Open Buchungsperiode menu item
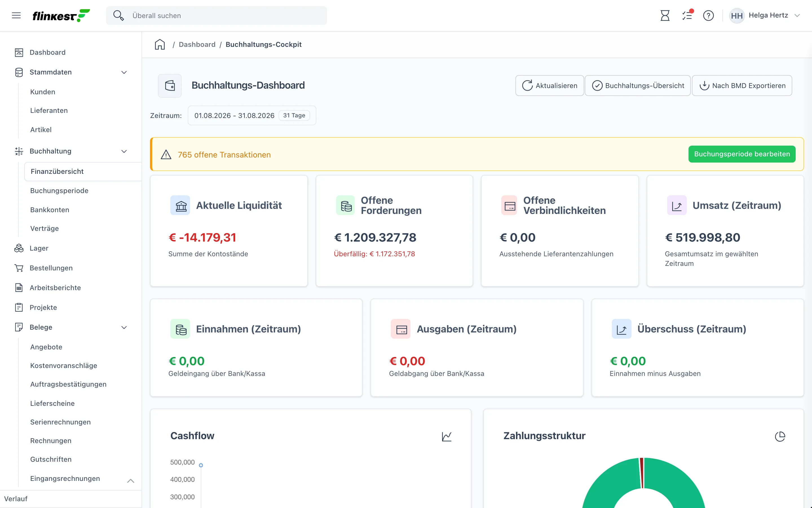Viewport: 812px width, 508px height. (59, 190)
